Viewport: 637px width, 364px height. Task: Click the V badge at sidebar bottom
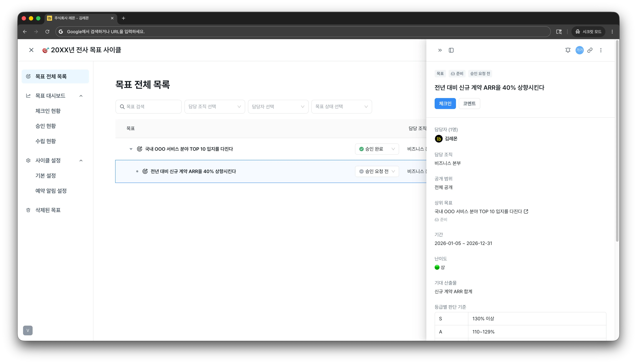(x=28, y=330)
